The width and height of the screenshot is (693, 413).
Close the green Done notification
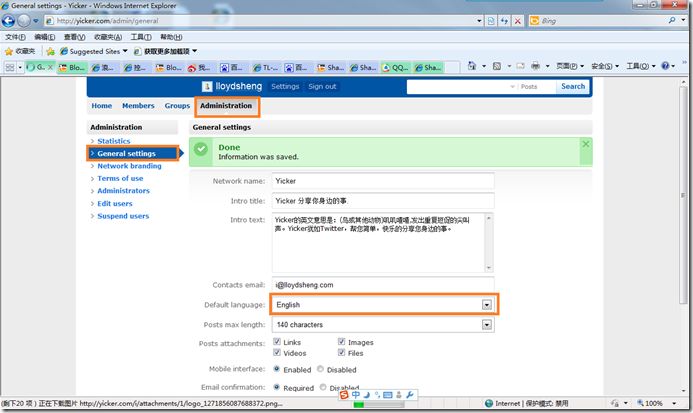point(586,144)
